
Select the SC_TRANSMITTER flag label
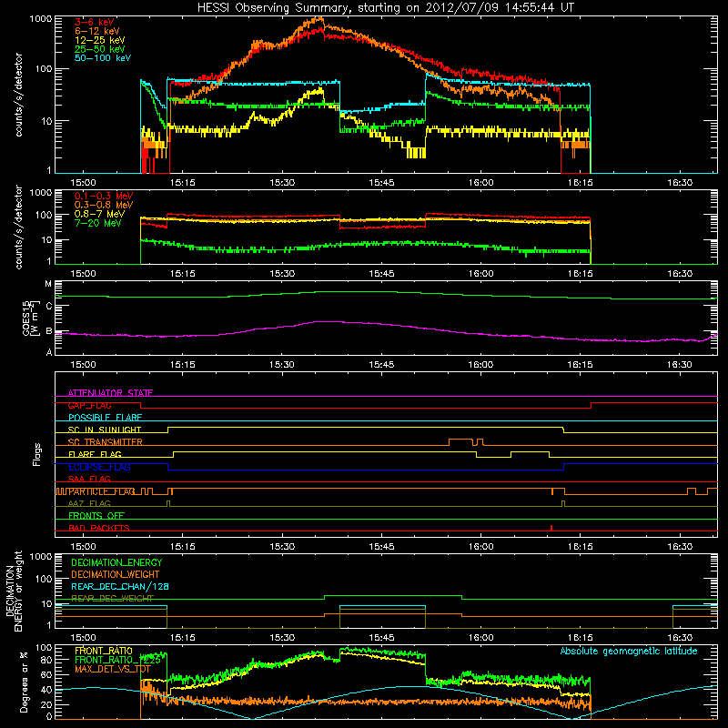point(106,442)
